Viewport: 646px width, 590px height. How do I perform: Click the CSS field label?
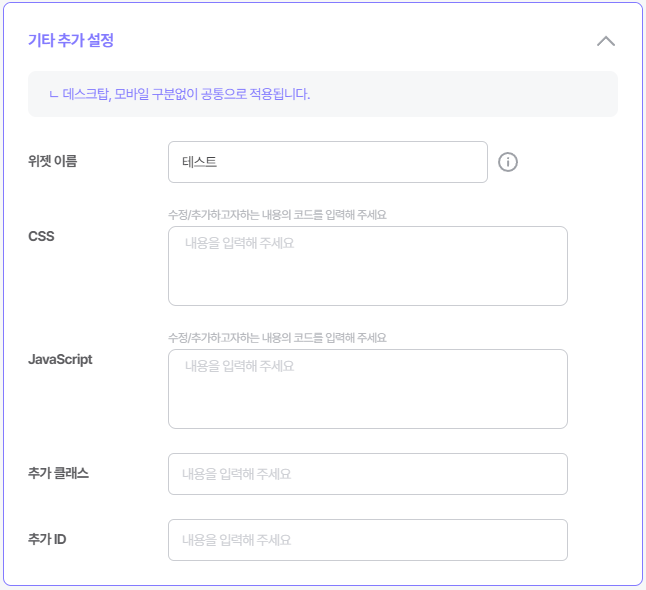tap(41, 236)
